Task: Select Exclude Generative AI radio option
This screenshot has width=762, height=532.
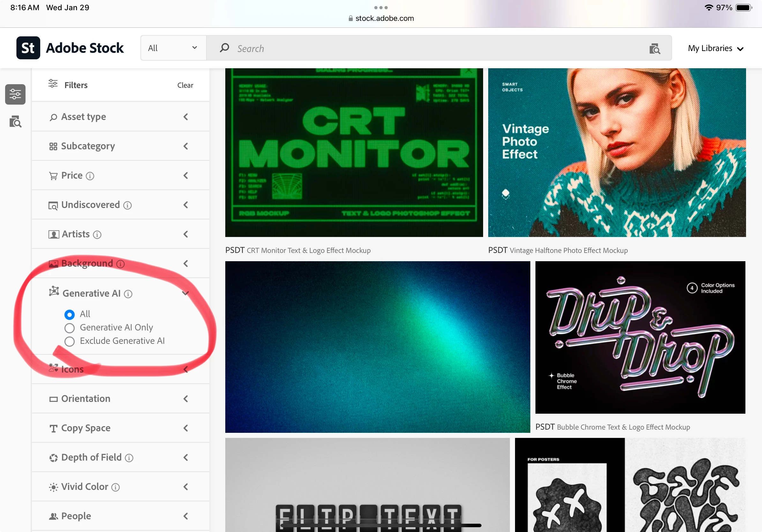Action: point(69,341)
